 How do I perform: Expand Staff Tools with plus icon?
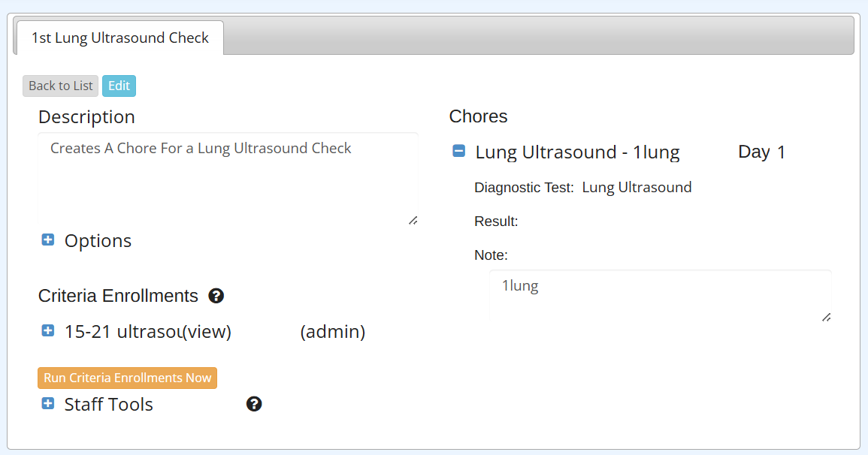[x=48, y=404]
